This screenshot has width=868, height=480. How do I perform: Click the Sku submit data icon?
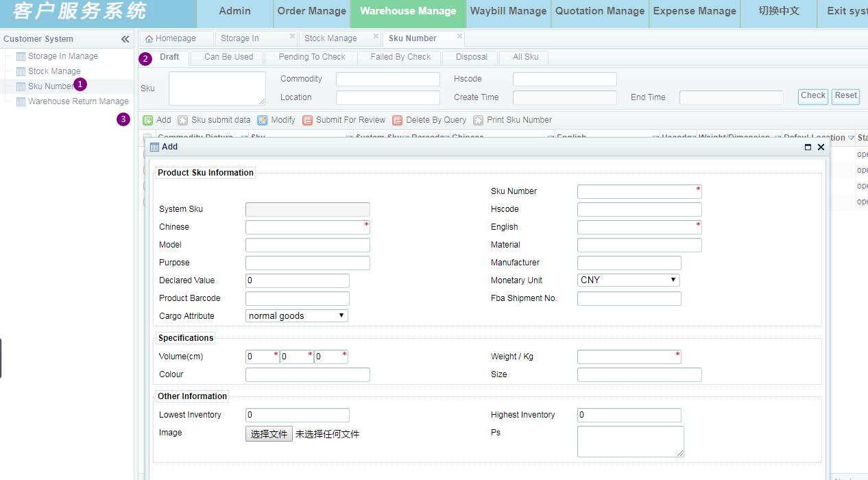tap(183, 120)
